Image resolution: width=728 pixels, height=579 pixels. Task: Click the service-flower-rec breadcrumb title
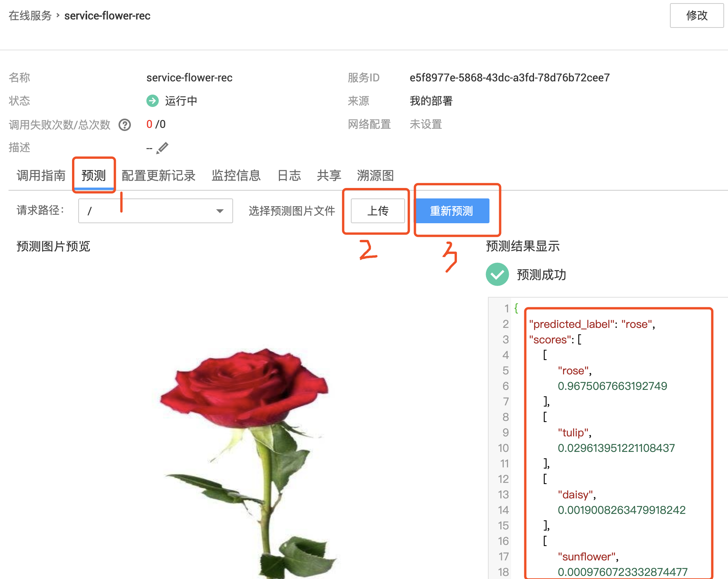tap(107, 16)
